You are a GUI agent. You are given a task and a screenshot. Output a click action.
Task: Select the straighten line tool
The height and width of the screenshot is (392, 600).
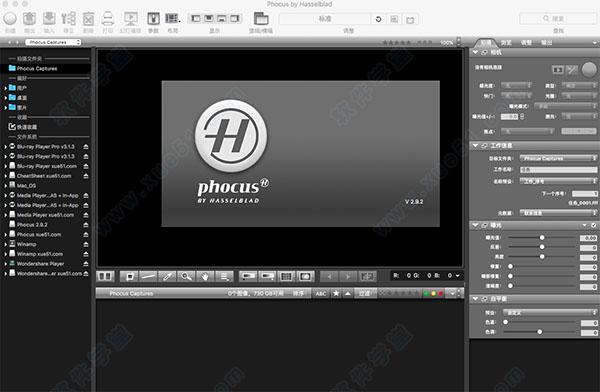(148, 276)
